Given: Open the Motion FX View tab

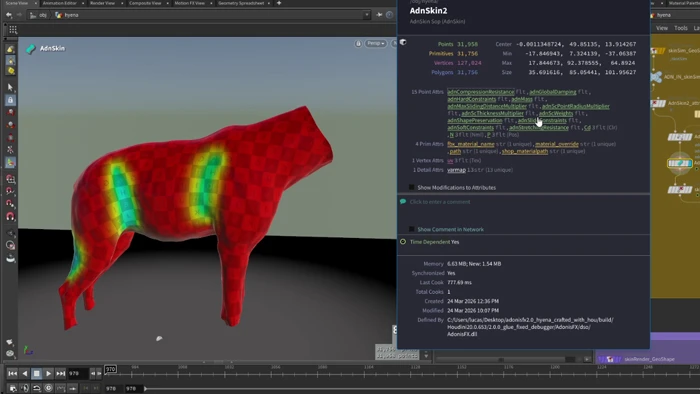Looking at the screenshot, I should click(189, 3).
